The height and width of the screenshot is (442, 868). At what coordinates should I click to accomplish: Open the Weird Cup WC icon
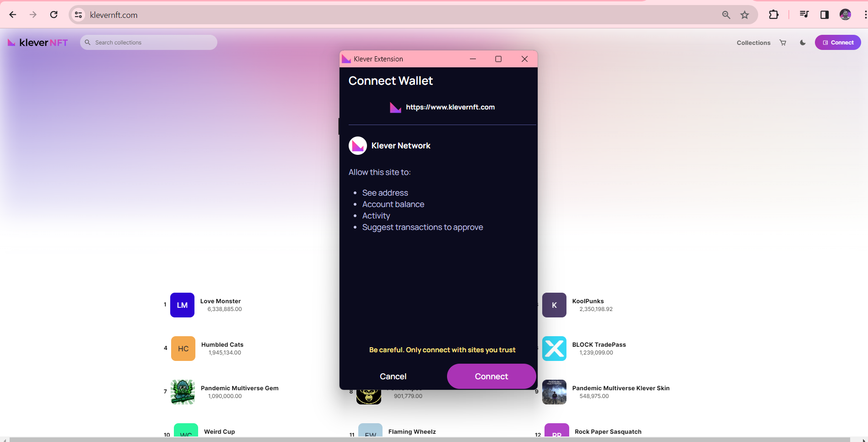point(186,430)
